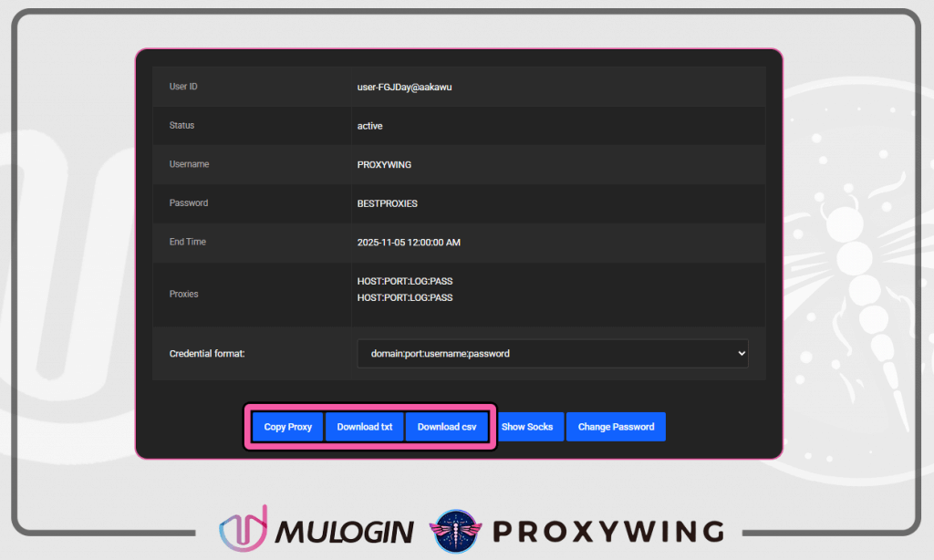Viewport: 934px width, 560px height.
Task: Click the Password row label
Action: point(189,202)
